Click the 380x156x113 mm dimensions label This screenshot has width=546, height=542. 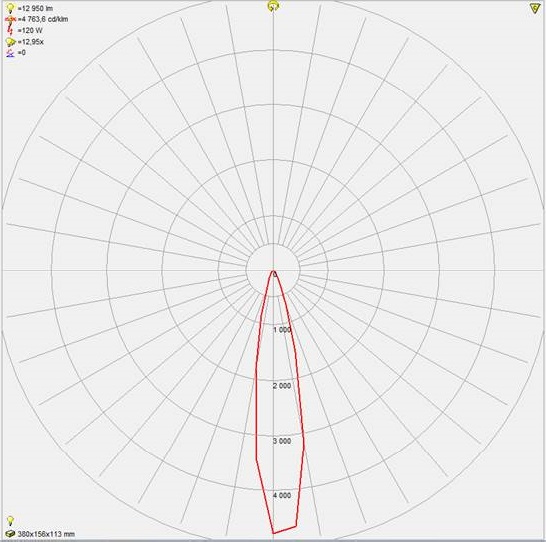tap(46, 534)
